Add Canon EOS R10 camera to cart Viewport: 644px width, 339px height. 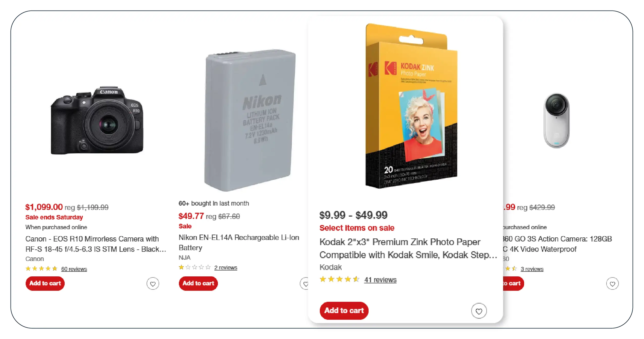[x=45, y=284]
